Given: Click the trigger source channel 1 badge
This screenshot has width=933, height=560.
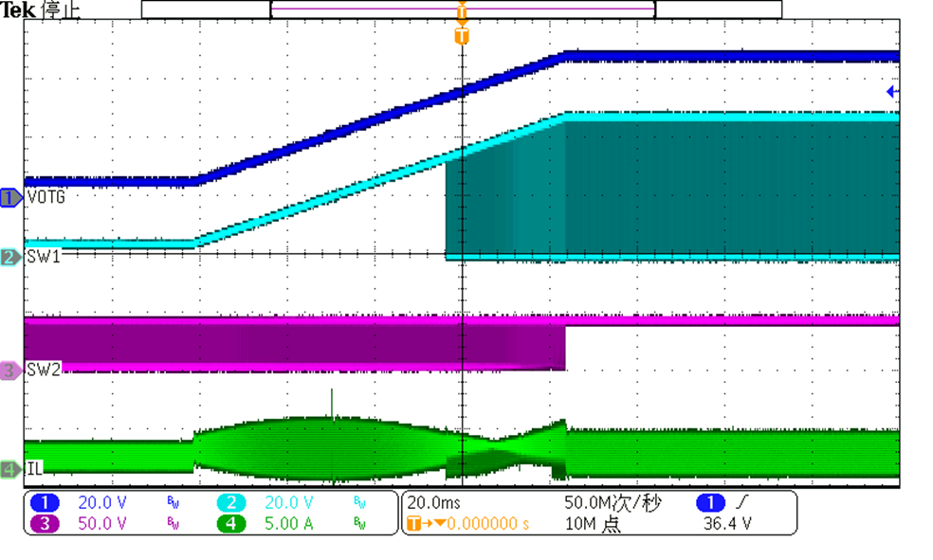Looking at the screenshot, I should click(x=710, y=502).
